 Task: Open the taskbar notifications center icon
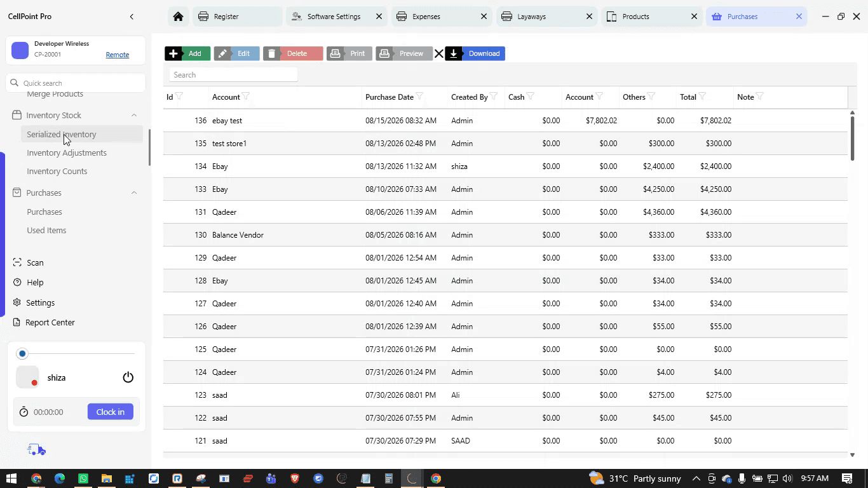pos(847,478)
